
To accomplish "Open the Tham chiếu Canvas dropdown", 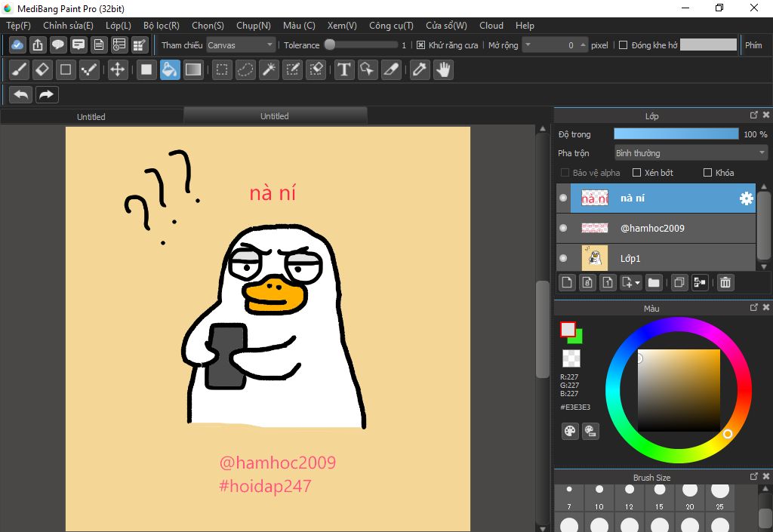I will pos(241,45).
